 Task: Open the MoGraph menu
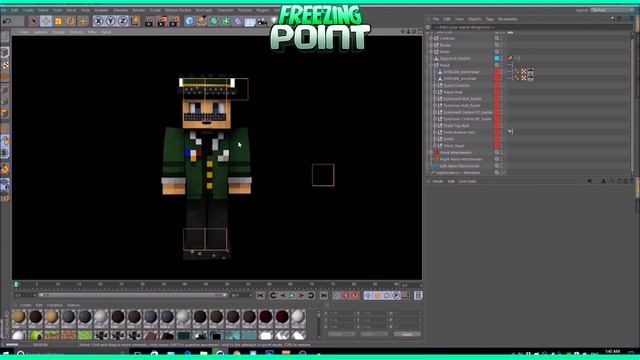coord(204,10)
